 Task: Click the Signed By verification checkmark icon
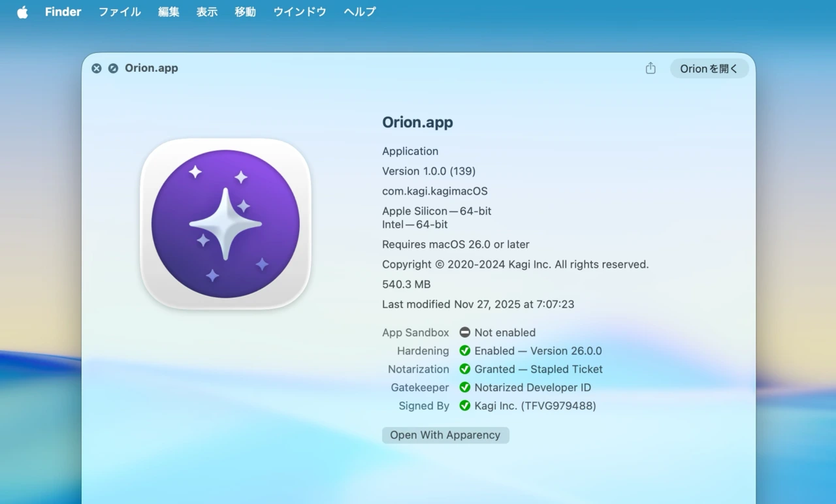coord(465,405)
